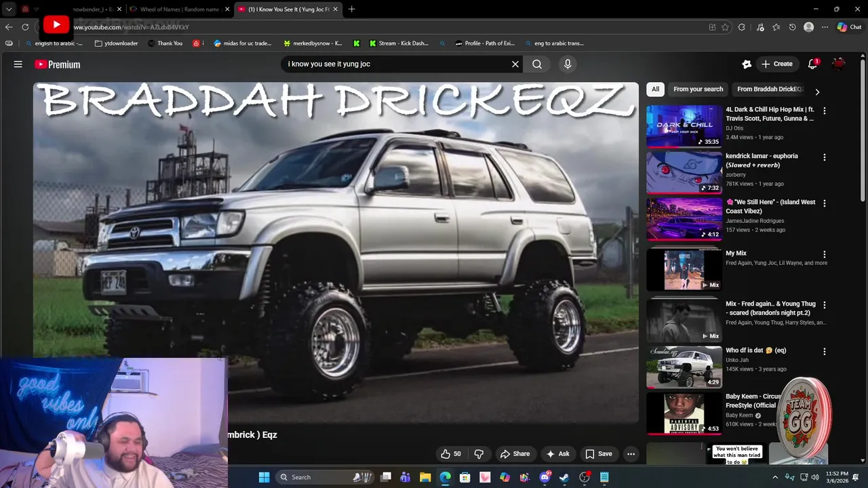Like the video with thumbs-up

pyautogui.click(x=451, y=454)
